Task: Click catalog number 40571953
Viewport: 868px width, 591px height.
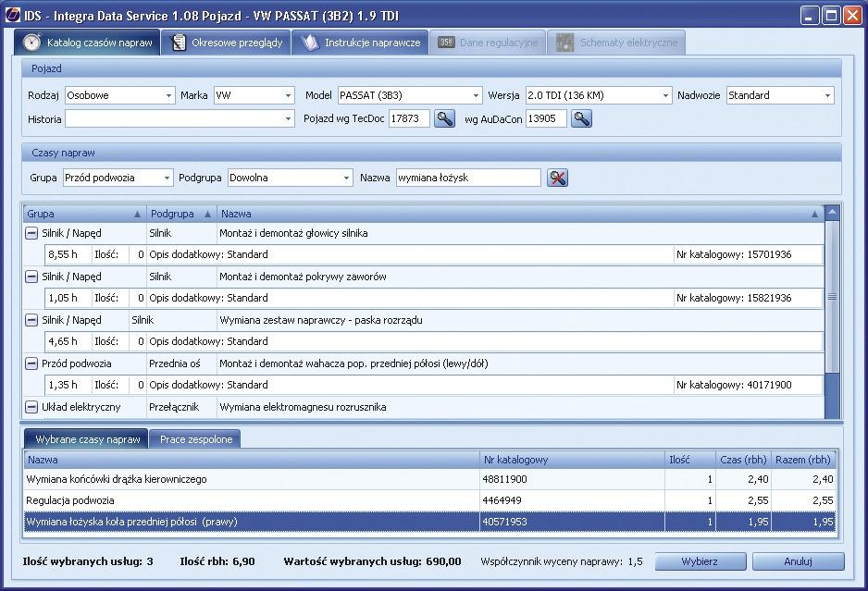Action: point(504,522)
